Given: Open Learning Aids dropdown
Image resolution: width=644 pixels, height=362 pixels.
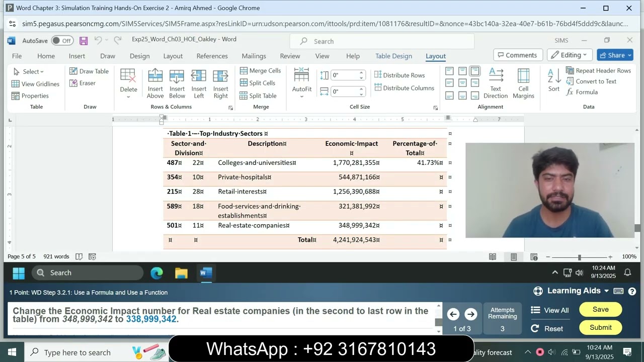Looking at the screenshot, I should [x=571, y=291].
